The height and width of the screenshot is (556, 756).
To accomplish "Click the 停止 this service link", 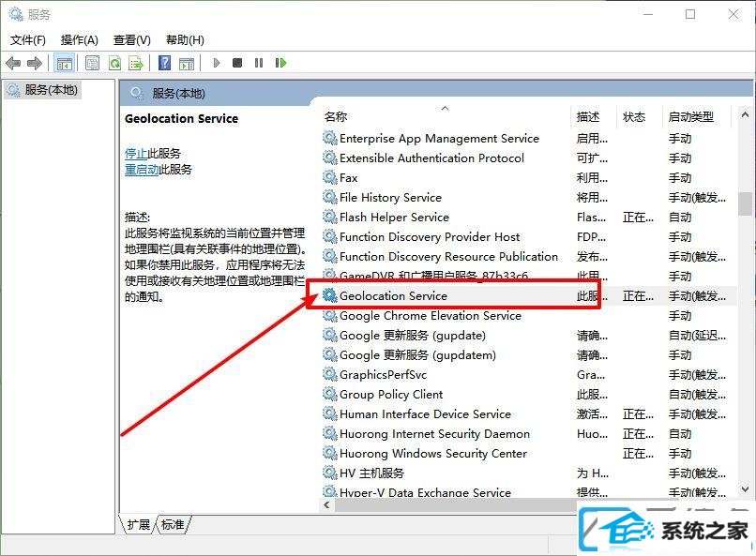I will click(136, 153).
